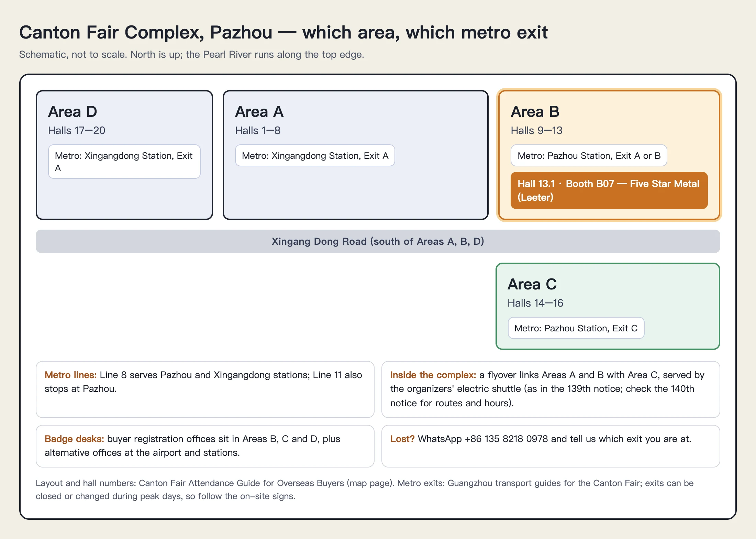756x539 pixels.
Task: Click the 'Area C' heading
Action: point(532,284)
